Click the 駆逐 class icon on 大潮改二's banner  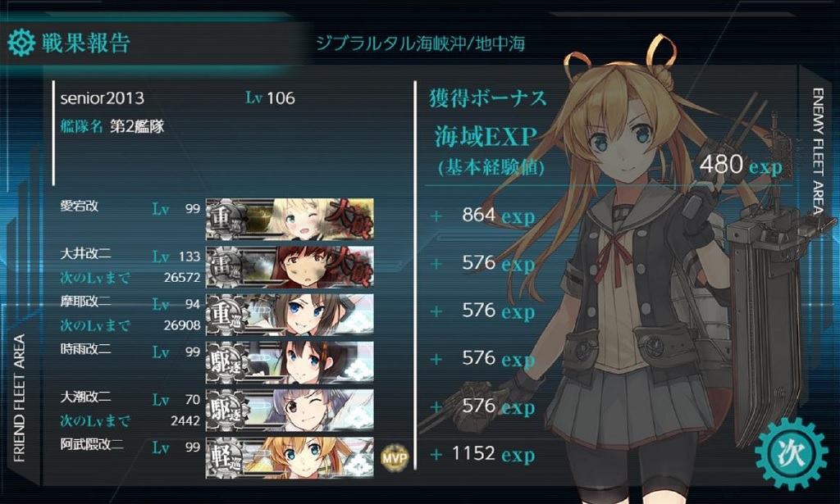227,410
